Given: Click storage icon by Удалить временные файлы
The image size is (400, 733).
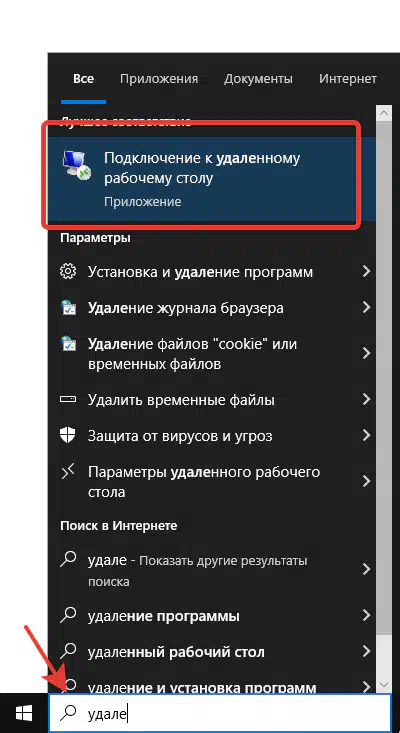Looking at the screenshot, I should pos(68,400).
